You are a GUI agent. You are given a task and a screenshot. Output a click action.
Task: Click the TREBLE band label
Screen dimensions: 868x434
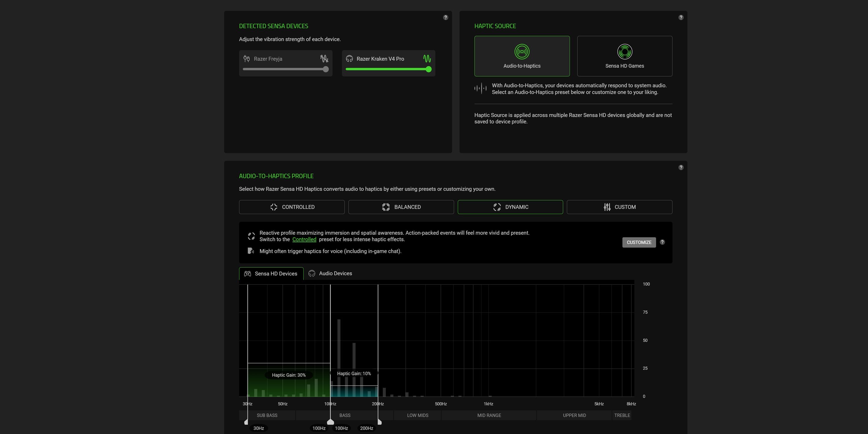coord(622,415)
